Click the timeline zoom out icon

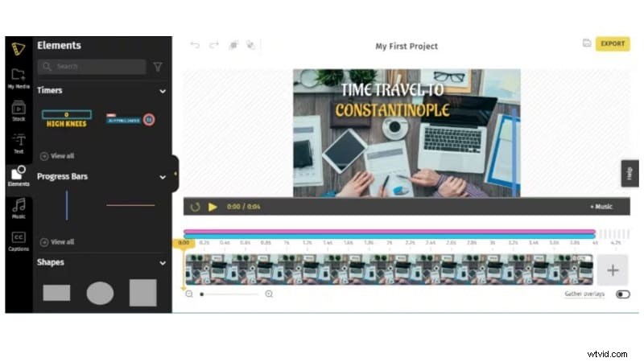click(189, 294)
